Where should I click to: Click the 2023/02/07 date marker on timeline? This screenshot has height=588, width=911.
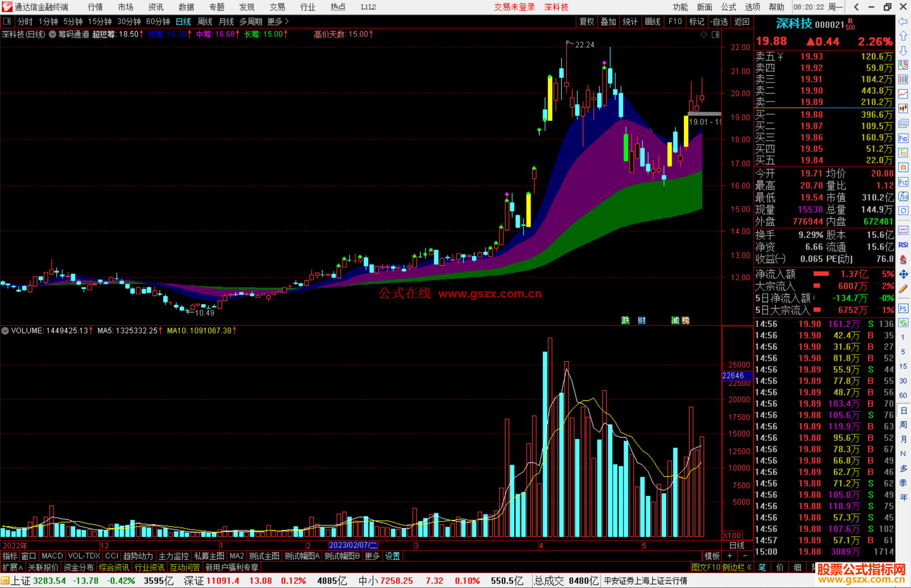[x=353, y=545]
